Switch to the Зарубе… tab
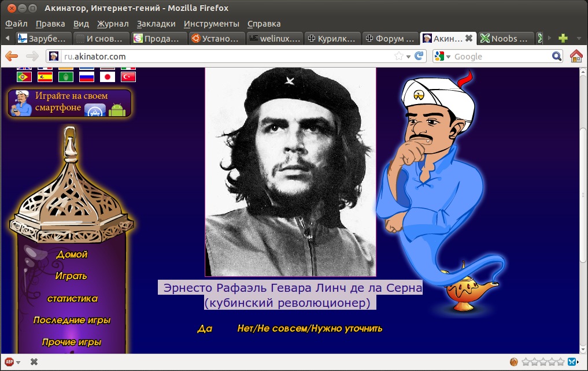Screen dimensions: 588x371 coord(43,38)
